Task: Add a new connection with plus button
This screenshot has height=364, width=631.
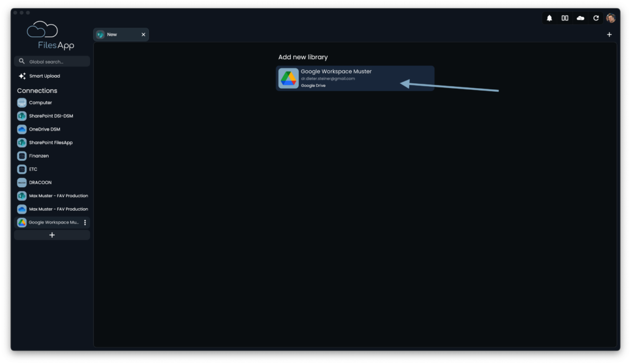Action: (52, 235)
